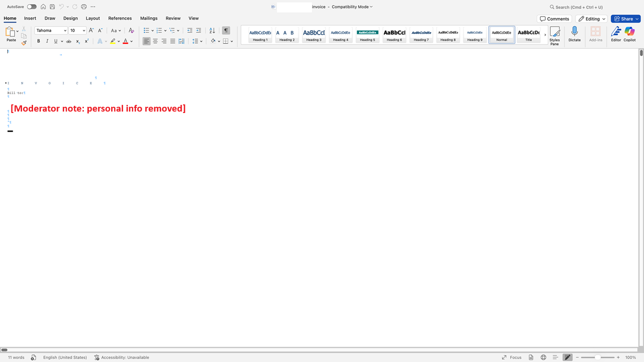This screenshot has width=644, height=362.
Task: Center align the text
Action: click(x=155, y=41)
